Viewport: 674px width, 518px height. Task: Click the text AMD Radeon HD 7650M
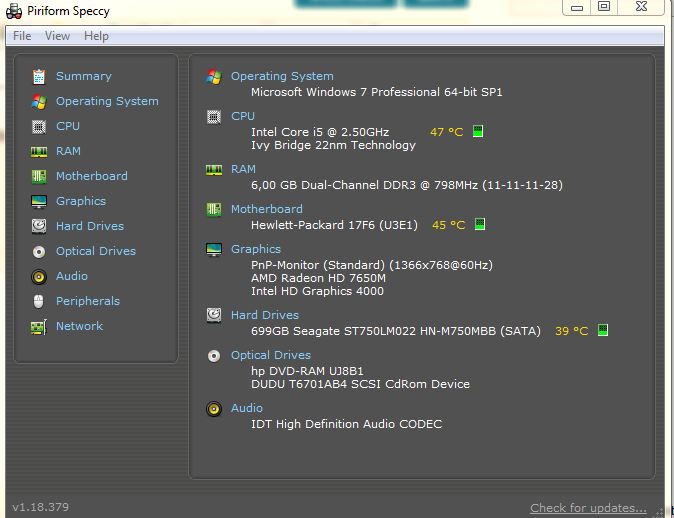(318, 278)
